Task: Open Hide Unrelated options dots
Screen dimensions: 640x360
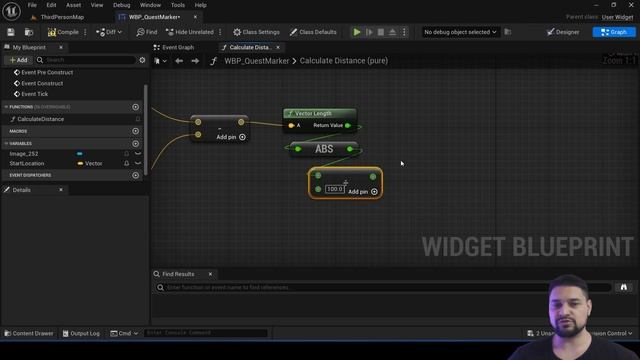Action: point(220,32)
